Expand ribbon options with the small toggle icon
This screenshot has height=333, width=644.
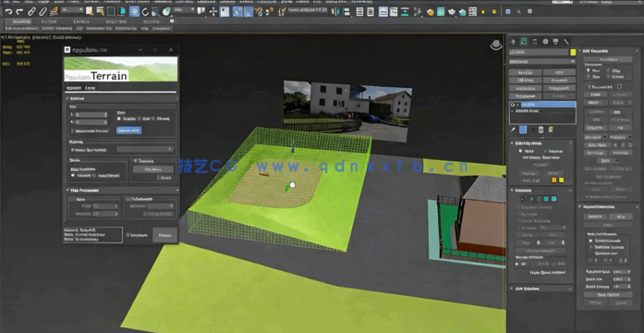coord(172,21)
